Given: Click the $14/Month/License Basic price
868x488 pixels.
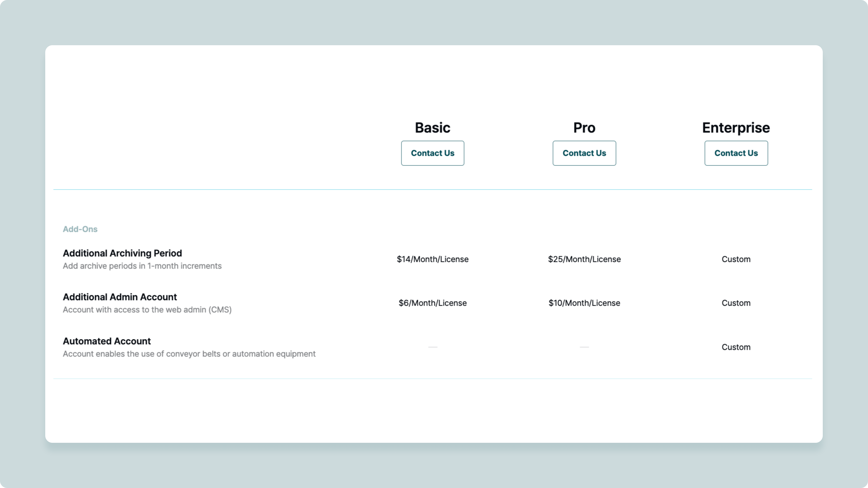Looking at the screenshot, I should click(x=432, y=259).
